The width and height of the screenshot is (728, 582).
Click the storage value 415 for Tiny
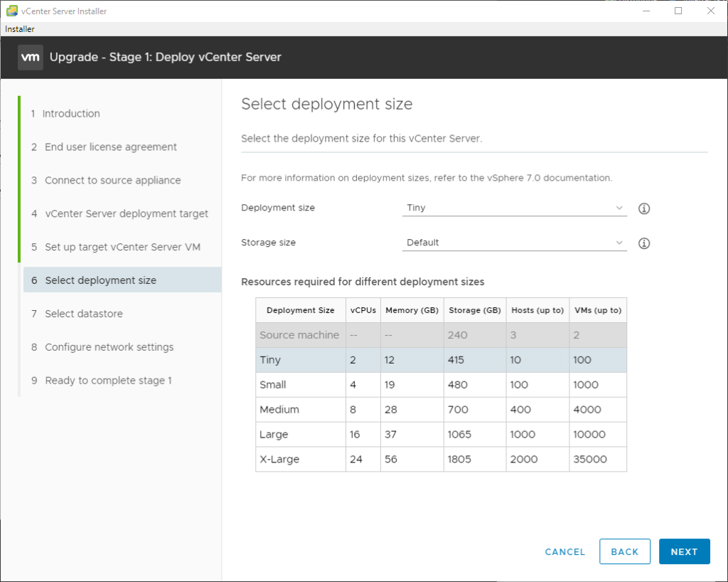pyautogui.click(x=456, y=360)
